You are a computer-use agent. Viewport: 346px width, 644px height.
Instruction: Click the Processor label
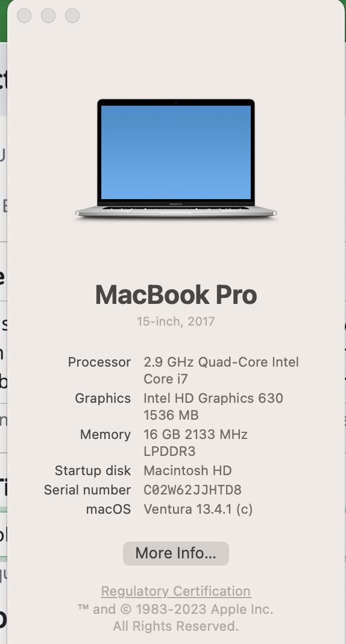[x=99, y=362]
